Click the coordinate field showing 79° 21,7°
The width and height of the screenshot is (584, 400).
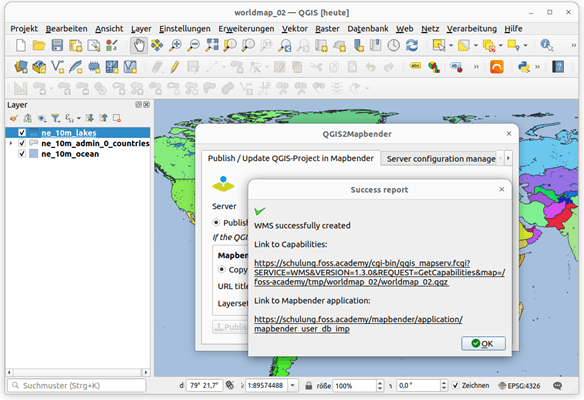[205, 385]
